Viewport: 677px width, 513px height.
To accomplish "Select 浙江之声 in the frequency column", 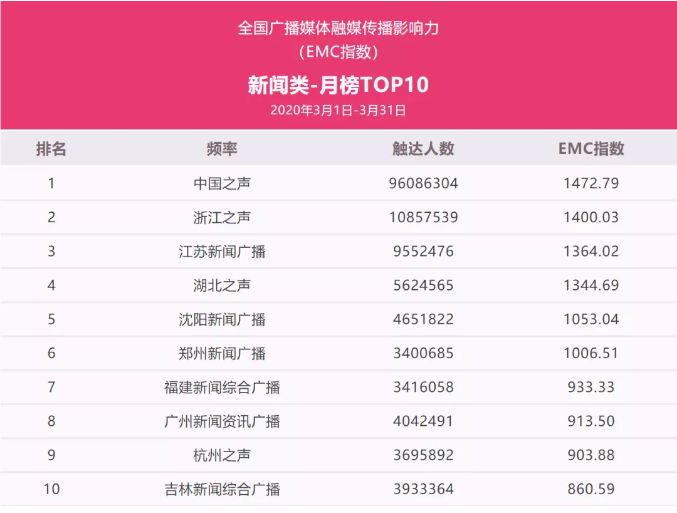I will click(x=222, y=217).
